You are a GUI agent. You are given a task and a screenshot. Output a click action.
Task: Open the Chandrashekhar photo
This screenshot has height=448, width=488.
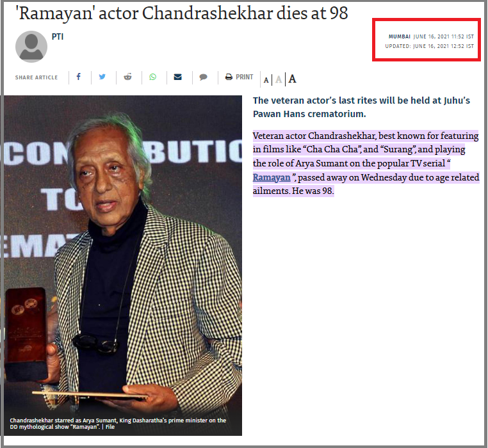coord(123,266)
